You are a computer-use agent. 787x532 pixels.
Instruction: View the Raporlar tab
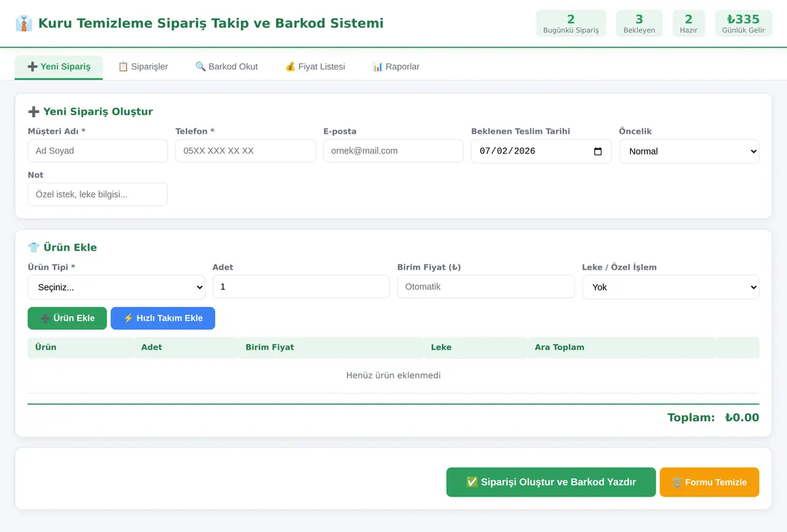[396, 67]
